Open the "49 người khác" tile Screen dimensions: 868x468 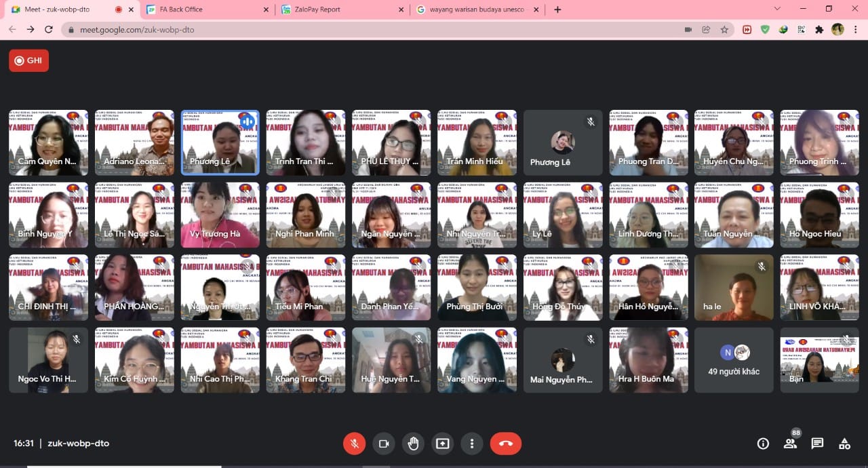pos(733,360)
